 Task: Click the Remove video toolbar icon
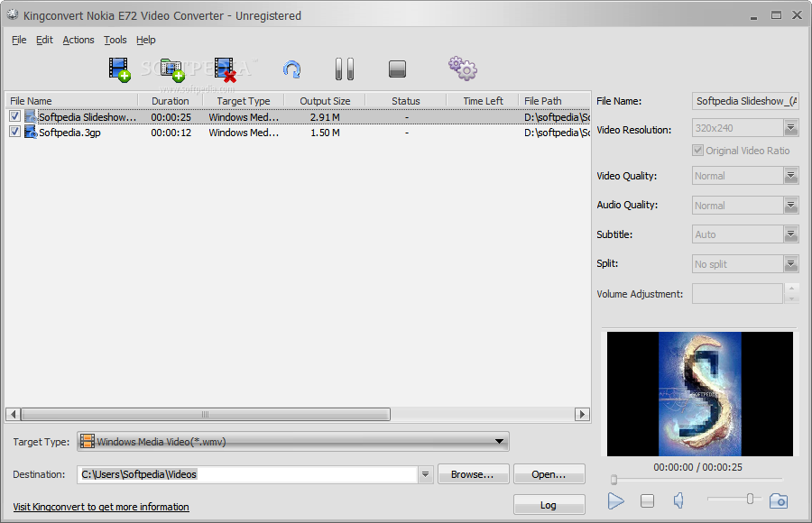(x=226, y=69)
